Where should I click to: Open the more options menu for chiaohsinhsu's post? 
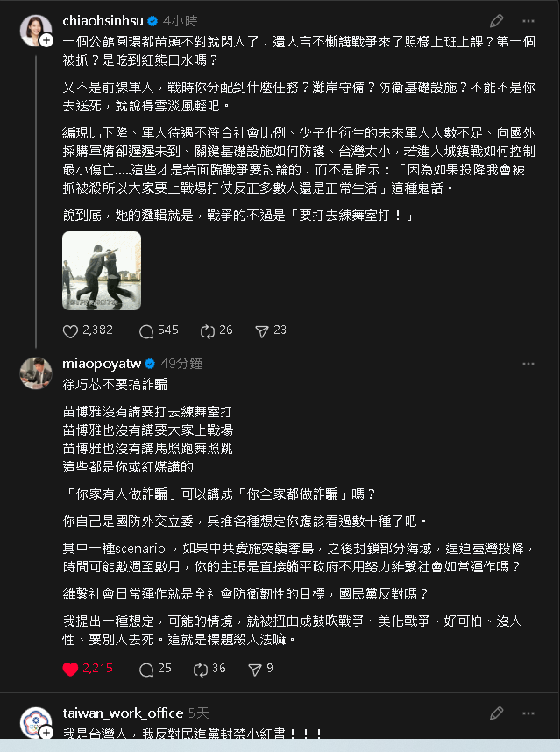528,21
